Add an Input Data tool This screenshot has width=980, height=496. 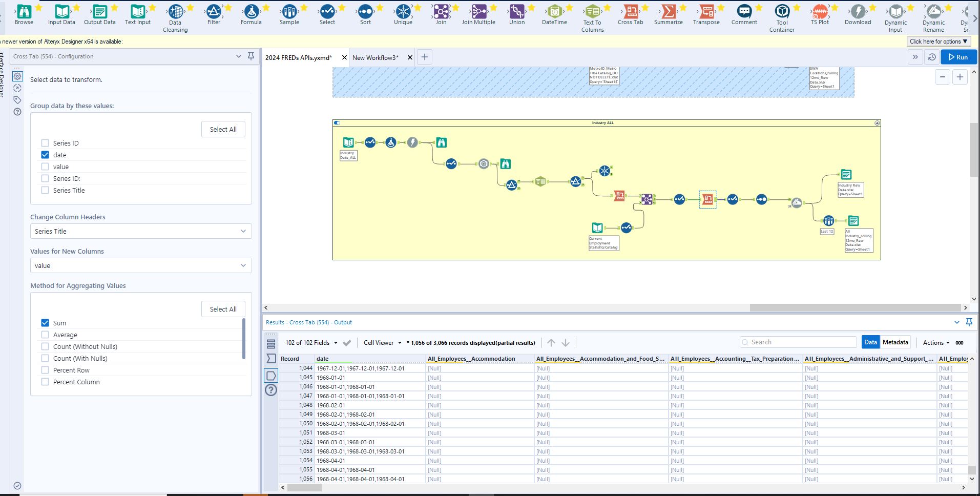(x=61, y=13)
